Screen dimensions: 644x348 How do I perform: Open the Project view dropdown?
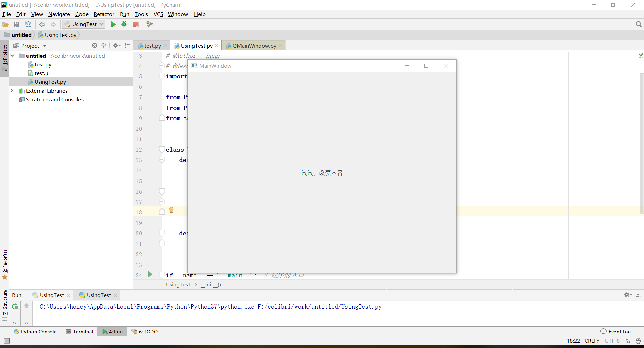(x=45, y=45)
